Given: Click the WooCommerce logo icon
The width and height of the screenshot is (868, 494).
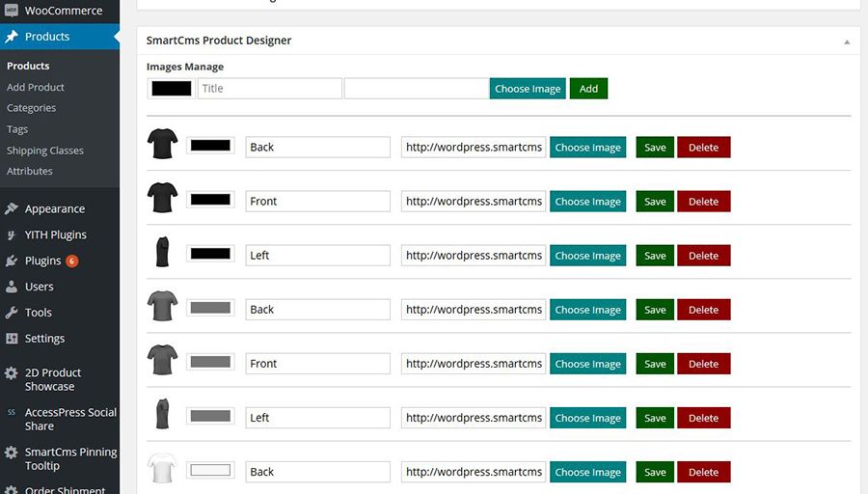Looking at the screenshot, I should click(x=12, y=11).
